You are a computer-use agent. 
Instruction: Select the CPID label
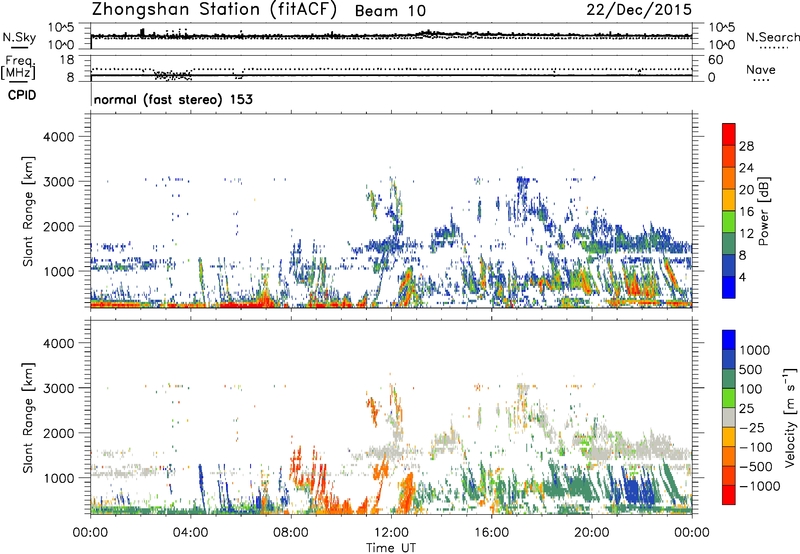[x=22, y=95]
